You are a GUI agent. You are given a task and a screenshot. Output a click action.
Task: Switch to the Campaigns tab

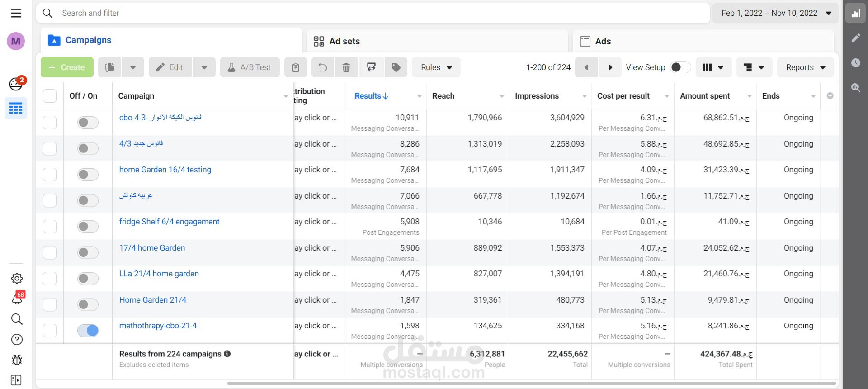click(171, 40)
